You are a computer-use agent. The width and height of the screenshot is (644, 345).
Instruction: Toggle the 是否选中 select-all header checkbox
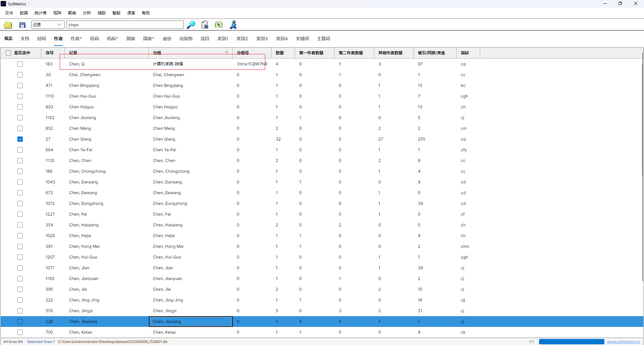pyautogui.click(x=8, y=53)
